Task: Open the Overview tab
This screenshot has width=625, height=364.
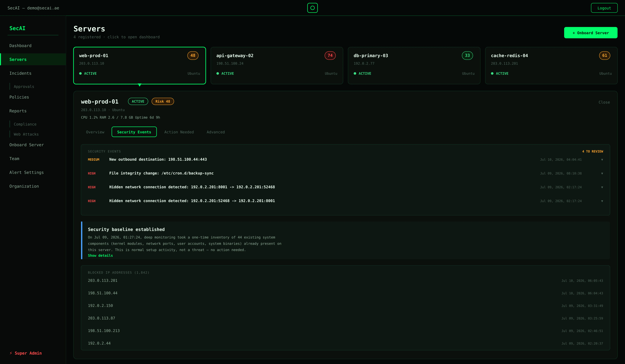Action: pyautogui.click(x=95, y=132)
